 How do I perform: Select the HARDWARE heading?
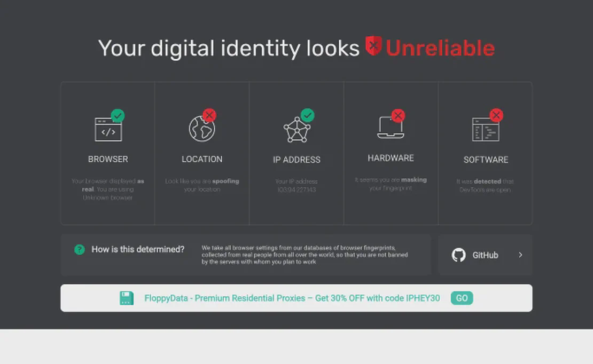(x=391, y=158)
